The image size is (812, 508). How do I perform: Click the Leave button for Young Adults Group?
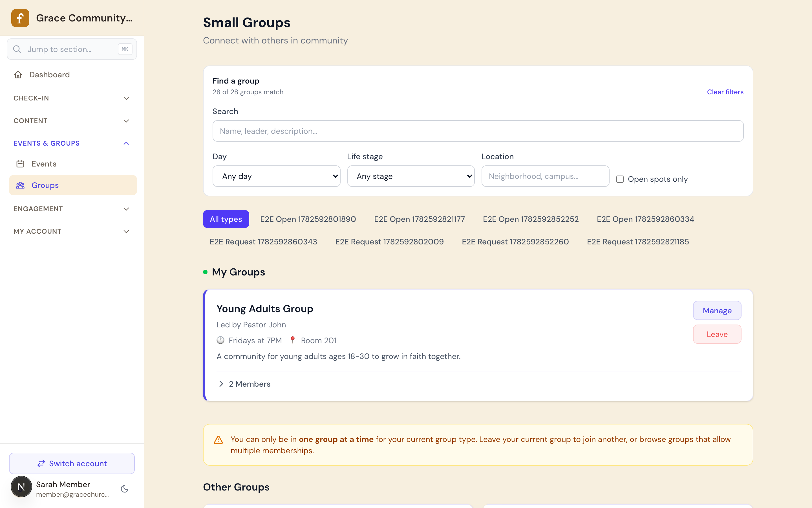point(717,334)
